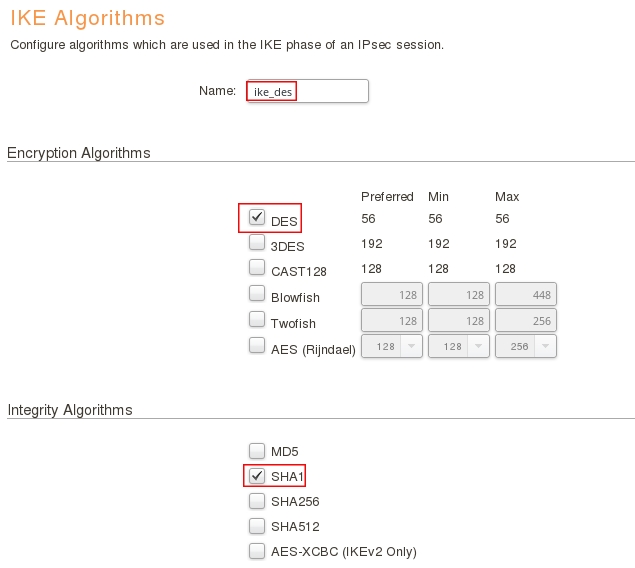Click the Twofish Min key size field
The width and height of the screenshot is (635, 568).
(x=459, y=320)
